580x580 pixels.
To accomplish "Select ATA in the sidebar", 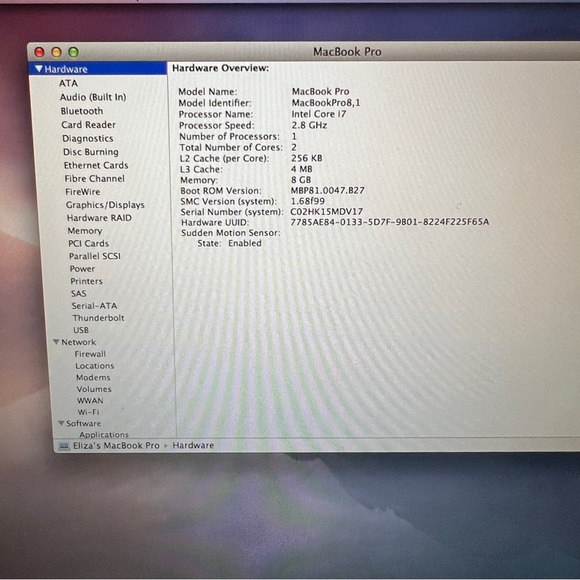I will click(68, 83).
